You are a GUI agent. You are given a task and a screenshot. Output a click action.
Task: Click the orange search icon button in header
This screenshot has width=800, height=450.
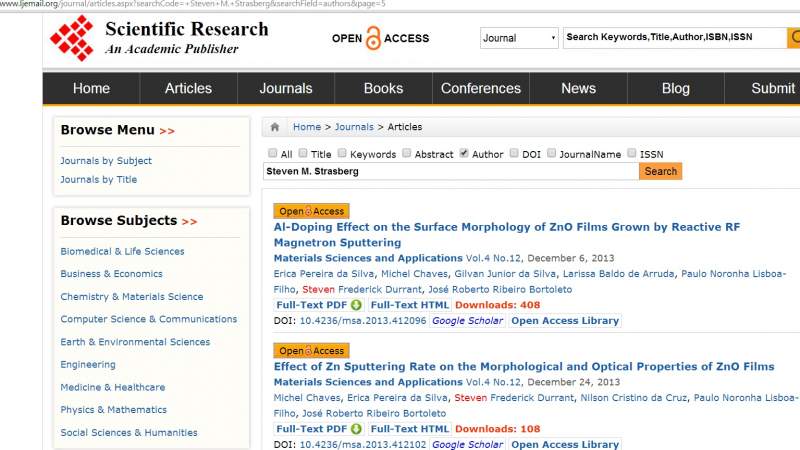click(x=794, y=38)
